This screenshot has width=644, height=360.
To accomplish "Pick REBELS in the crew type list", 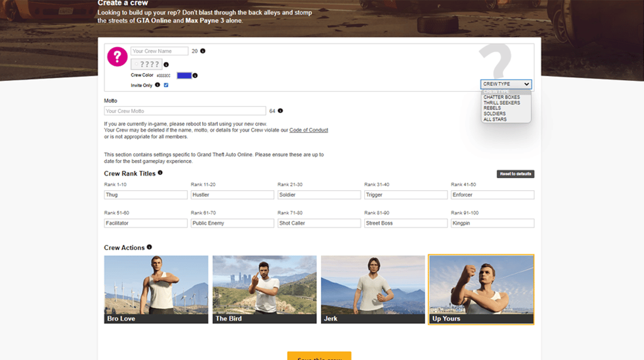I will coord(492,108).
